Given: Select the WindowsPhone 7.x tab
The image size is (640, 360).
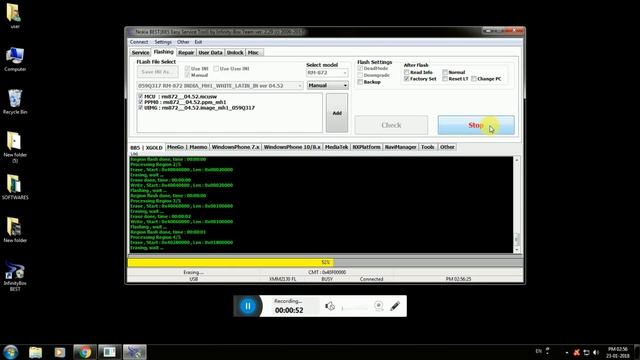Looking at the screenshot, I should (x=236, y=147).
